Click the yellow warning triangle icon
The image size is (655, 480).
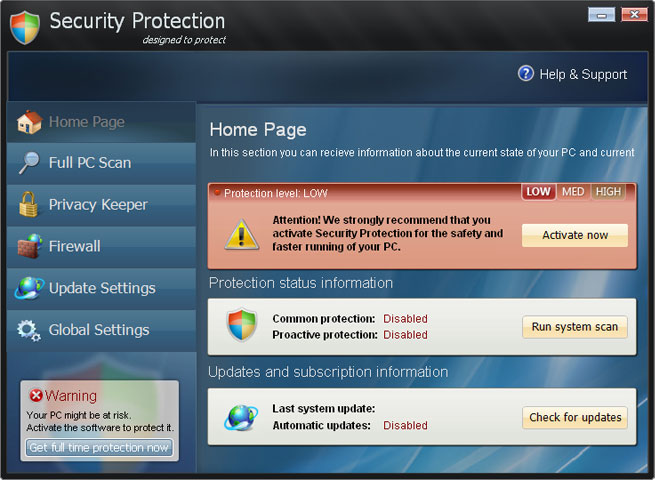(241, 234)
